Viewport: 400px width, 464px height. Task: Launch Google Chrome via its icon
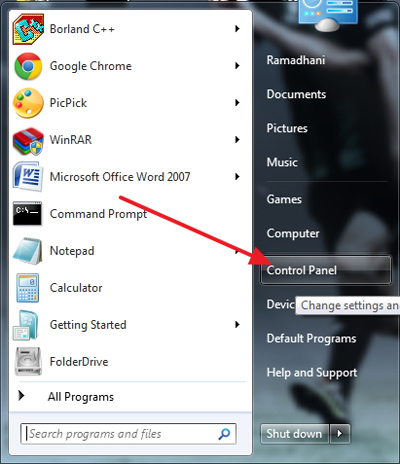point(28,66)
